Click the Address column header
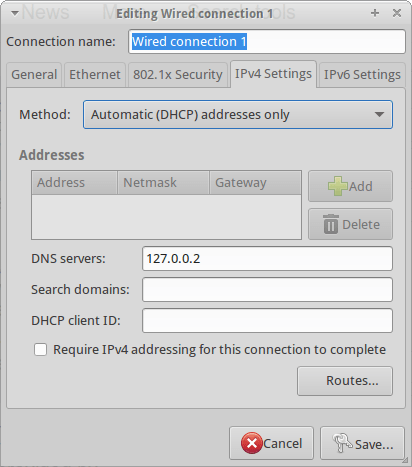This screenshot has width=412, height=467. point(74,183)
